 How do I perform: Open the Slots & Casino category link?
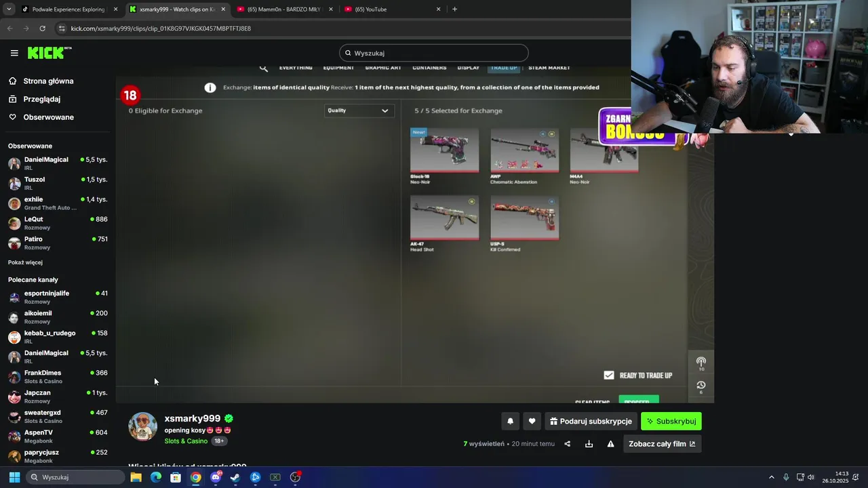pyautogui.click(x=186, y=441)
